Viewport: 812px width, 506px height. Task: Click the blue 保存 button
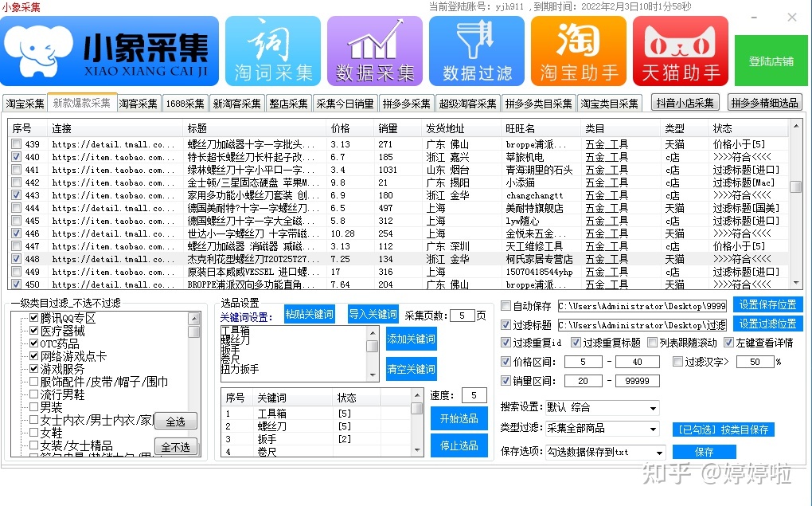(704, 452)
